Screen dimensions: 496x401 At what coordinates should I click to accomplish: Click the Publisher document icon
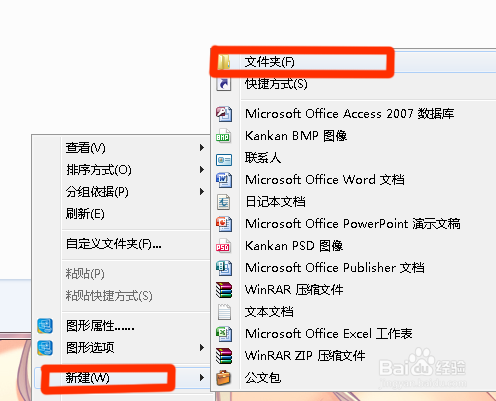(x=224, y=268)
